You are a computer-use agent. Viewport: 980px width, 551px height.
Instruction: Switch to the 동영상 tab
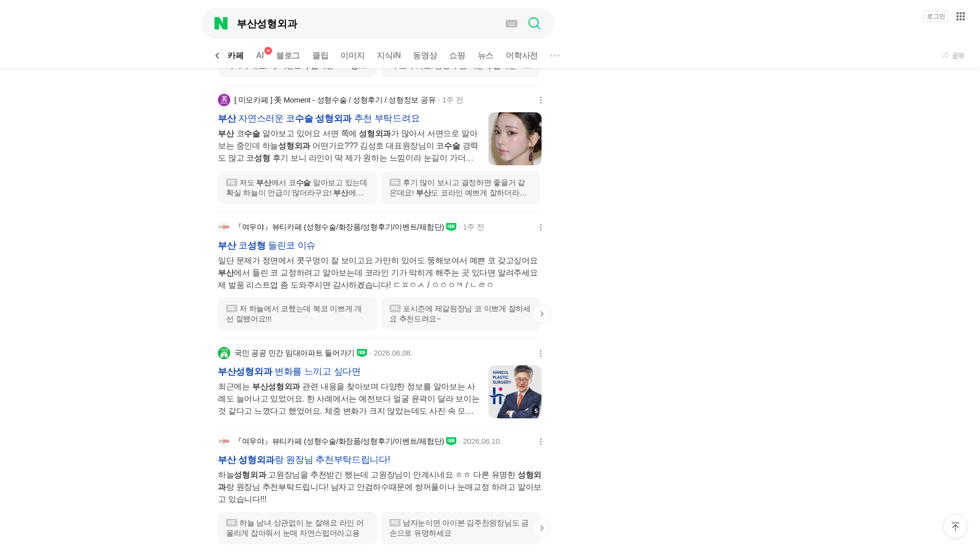tap(425, 56)
